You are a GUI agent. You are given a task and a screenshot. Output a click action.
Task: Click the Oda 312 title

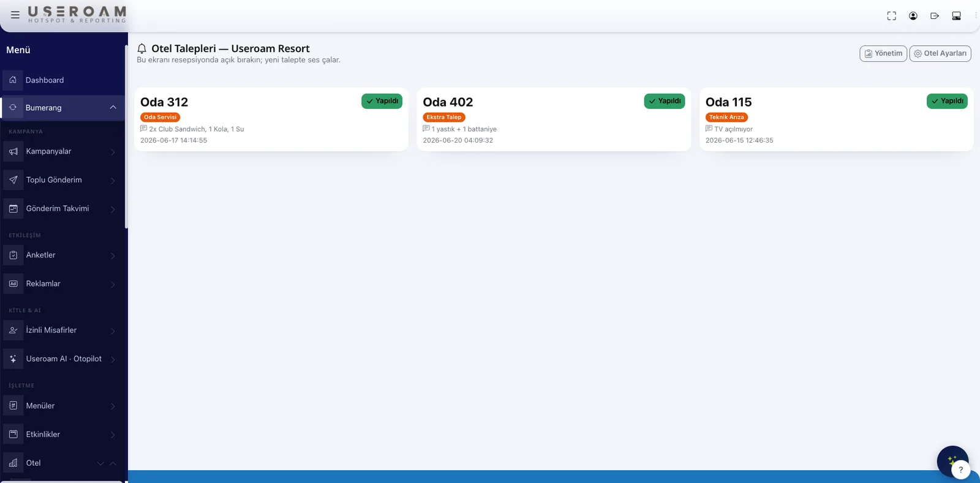click(164, 102)
